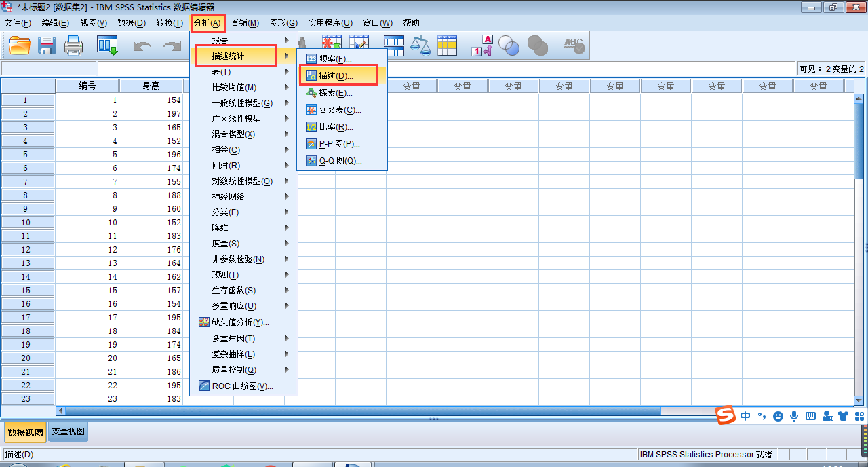Image resolution: width=868 pixels, height=467 pixels.
Task: Select 比率(R)... in the submenu
Action: click(342, 127)
